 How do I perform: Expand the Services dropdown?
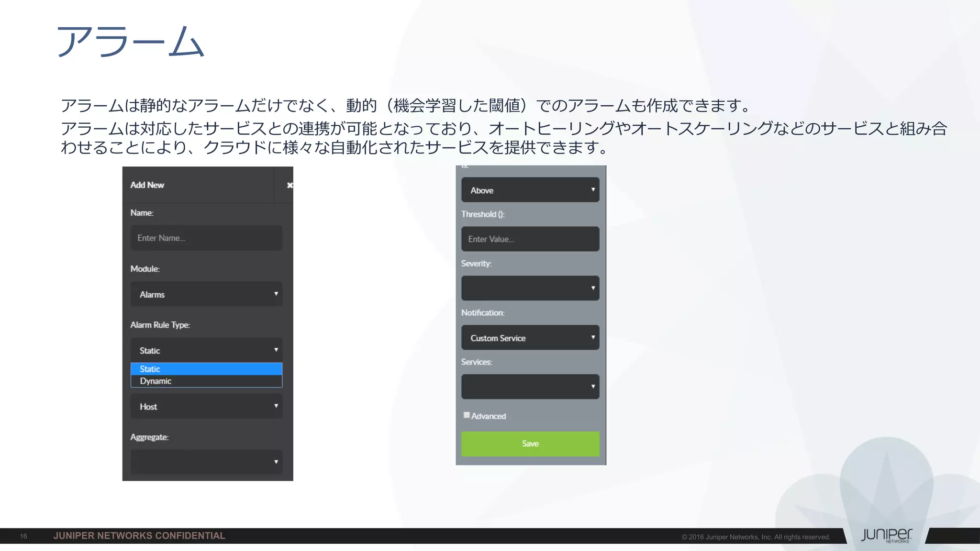click(x=530, y=386)
